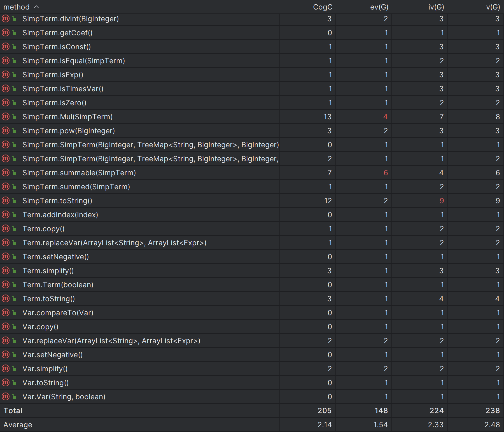The image size is (504, 432).
Task: Click the red iv(G) value 9 for SimpTerm.toString
Action: 442,201
